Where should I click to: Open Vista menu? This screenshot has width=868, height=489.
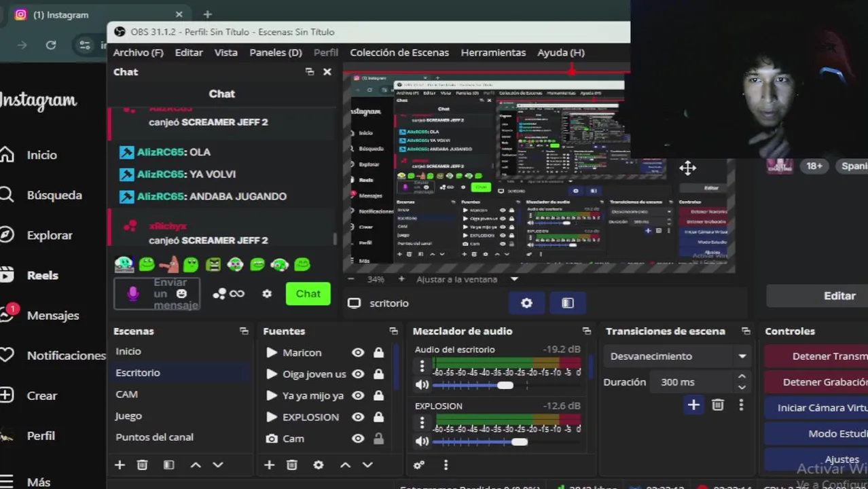pos(226,52)
